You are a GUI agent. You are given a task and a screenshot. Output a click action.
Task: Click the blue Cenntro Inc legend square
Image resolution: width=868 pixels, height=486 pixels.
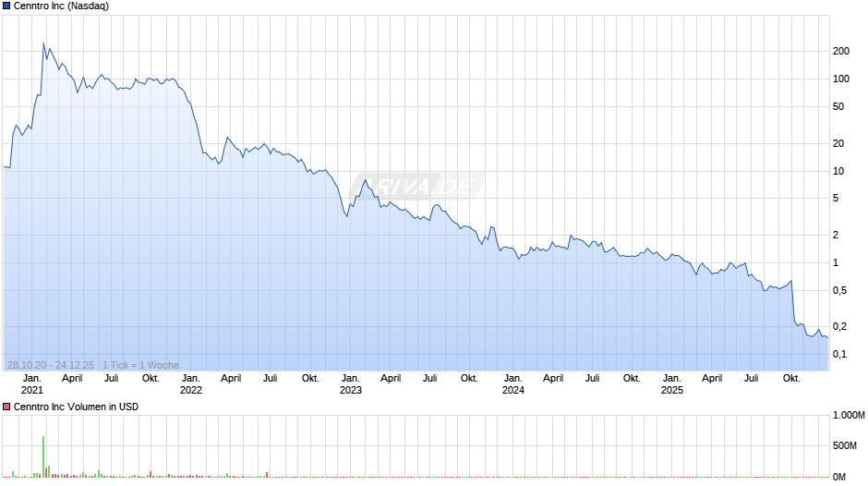6,6
